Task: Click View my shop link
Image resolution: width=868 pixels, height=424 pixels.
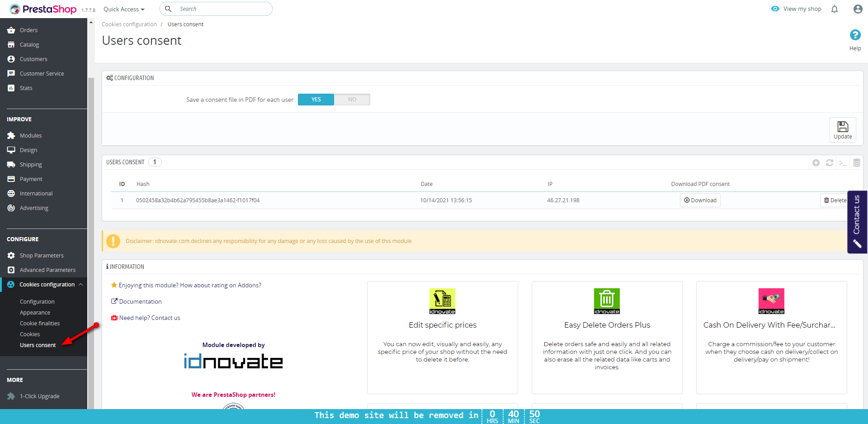Action: tap(796, 9)
